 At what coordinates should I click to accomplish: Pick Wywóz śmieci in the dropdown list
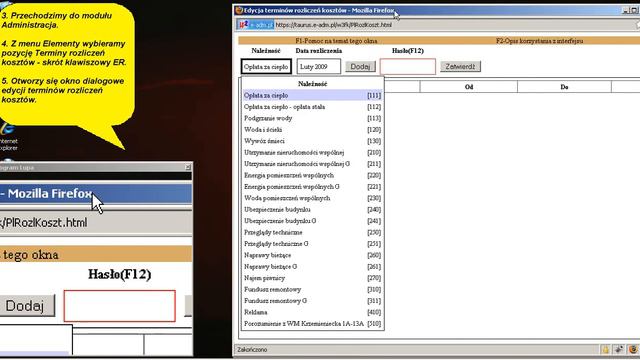pos(313,141)
